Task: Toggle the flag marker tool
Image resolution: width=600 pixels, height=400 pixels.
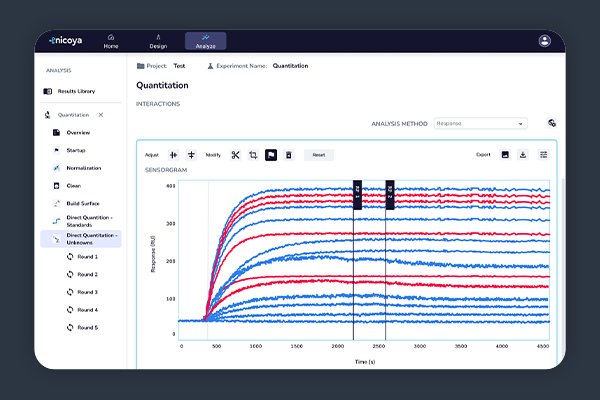Action: (270, 155)
